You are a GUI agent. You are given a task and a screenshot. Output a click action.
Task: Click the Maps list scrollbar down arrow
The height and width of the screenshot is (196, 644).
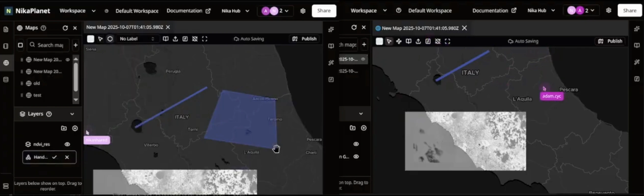pyautogui.click(x=76, y=100)
